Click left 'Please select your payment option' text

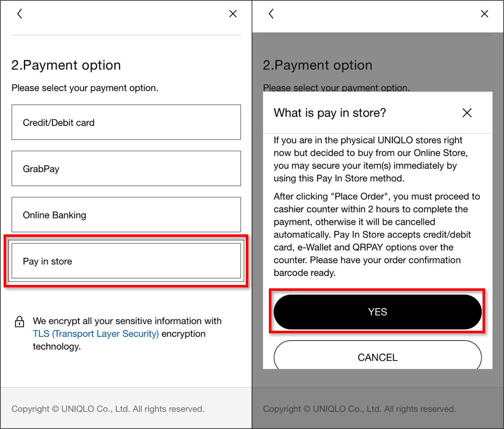click(85, 88)
